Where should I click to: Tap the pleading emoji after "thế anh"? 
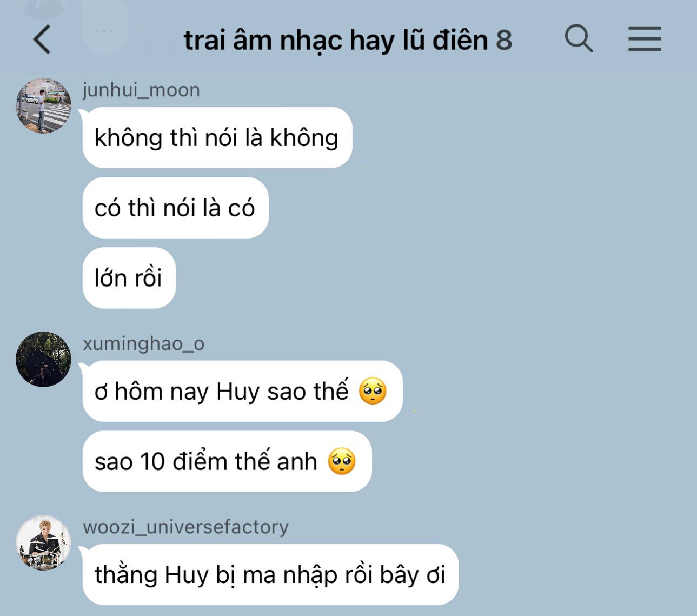pos(342,461)
